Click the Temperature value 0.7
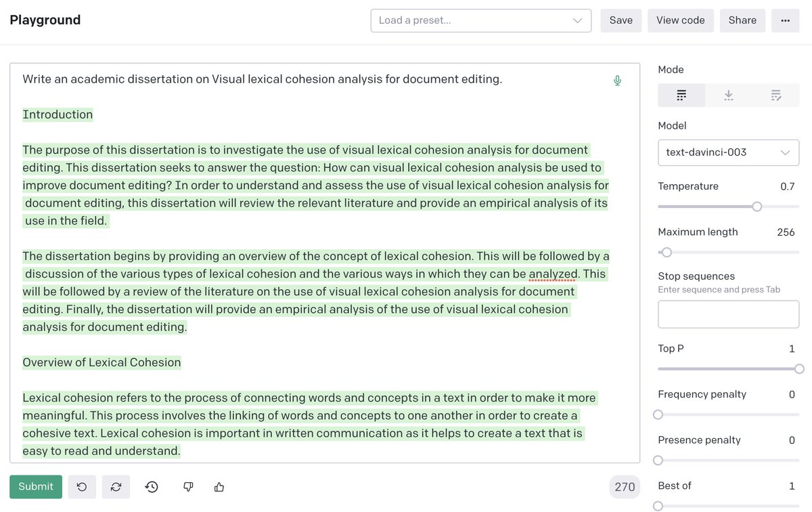The image size is (812, 512). [787, 186]
